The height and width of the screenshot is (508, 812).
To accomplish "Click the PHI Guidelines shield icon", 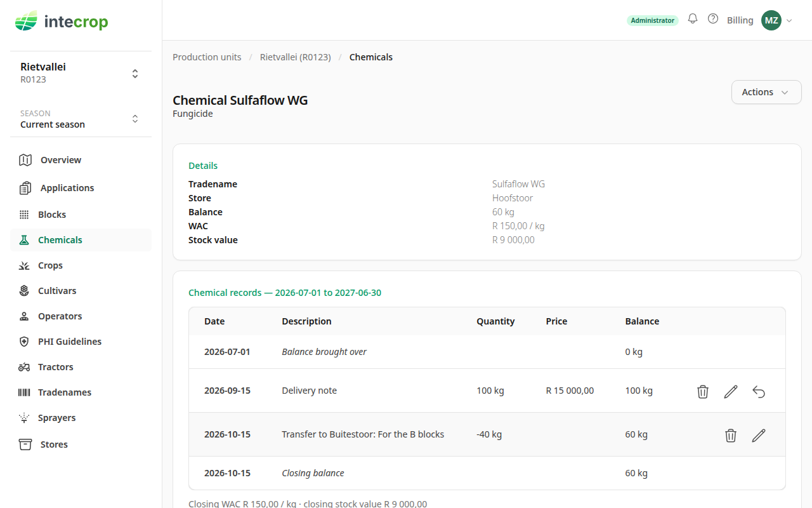I will tap(24, 342).
